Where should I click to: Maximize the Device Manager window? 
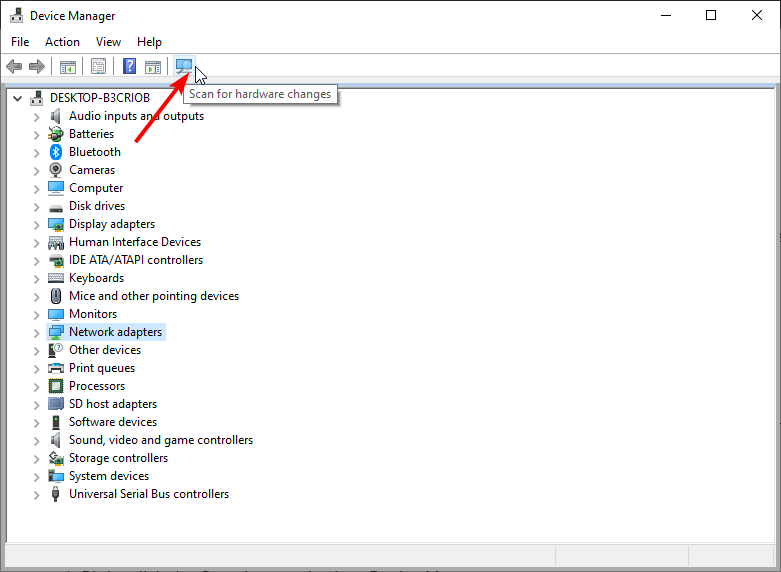pos(711,15)
